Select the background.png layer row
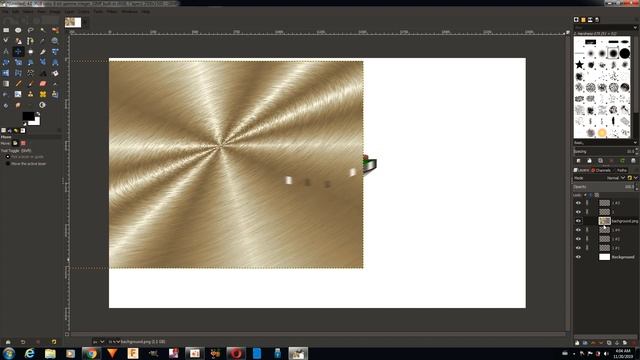 click(606, 221)
